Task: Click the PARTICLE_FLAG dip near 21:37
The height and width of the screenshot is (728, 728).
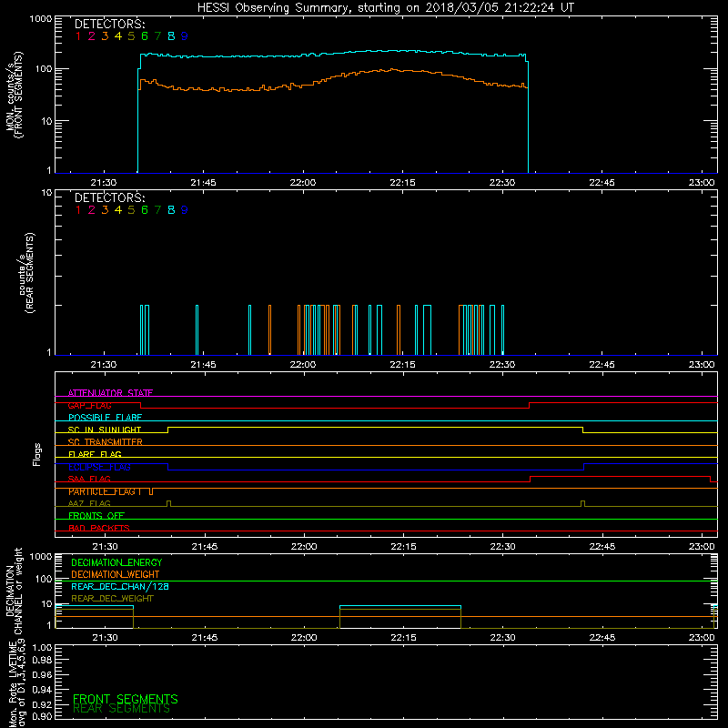Action: [151, 491]
